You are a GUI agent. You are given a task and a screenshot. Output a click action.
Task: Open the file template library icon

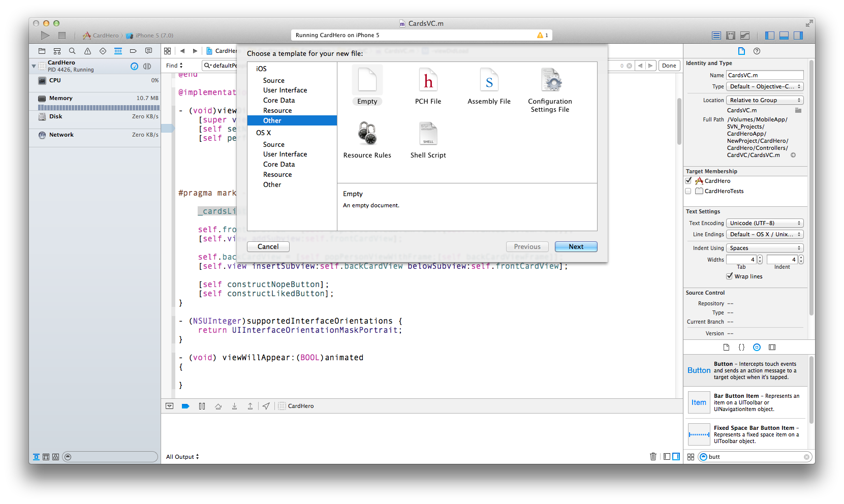(726, 347)
